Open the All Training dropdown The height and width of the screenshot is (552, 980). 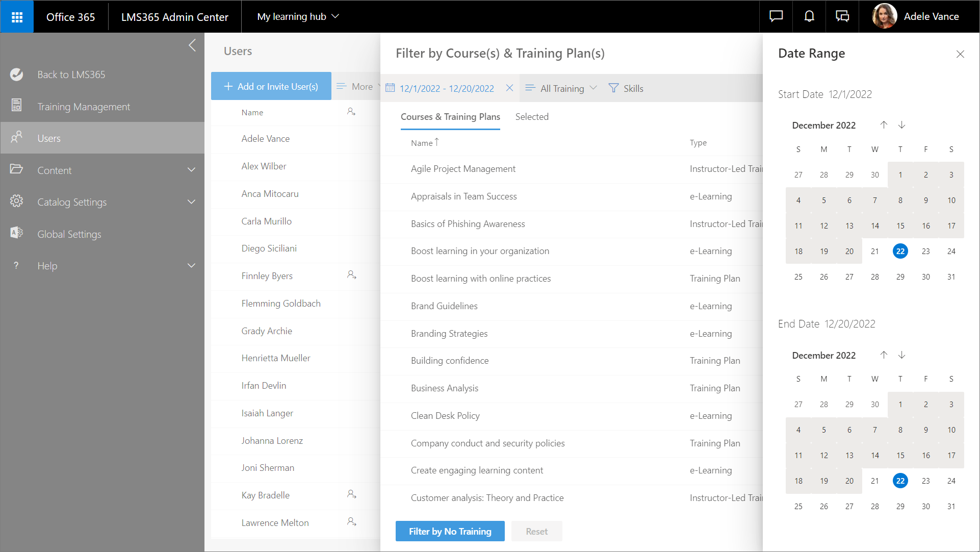pos(562,88)
